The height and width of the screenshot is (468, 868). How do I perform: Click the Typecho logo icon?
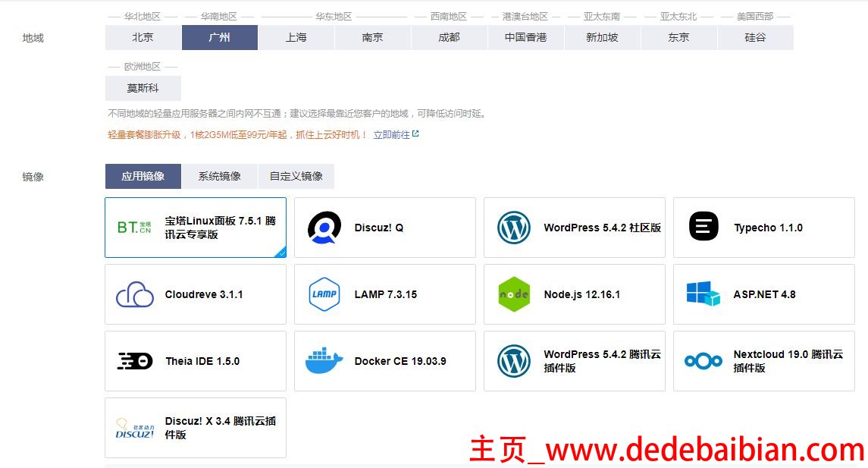click(x=703, y=227)
